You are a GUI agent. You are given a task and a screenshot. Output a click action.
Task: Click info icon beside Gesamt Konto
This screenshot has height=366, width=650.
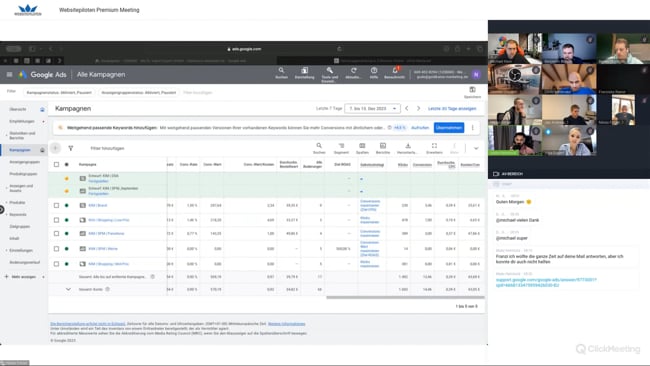(107, 289)
